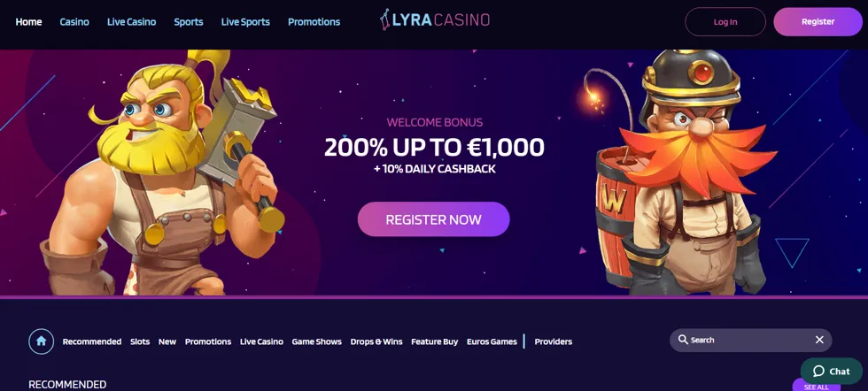Select Promotions in the top menu
Image resolution: width=868 pixels, height=391 pixels.
pos(314,22)
